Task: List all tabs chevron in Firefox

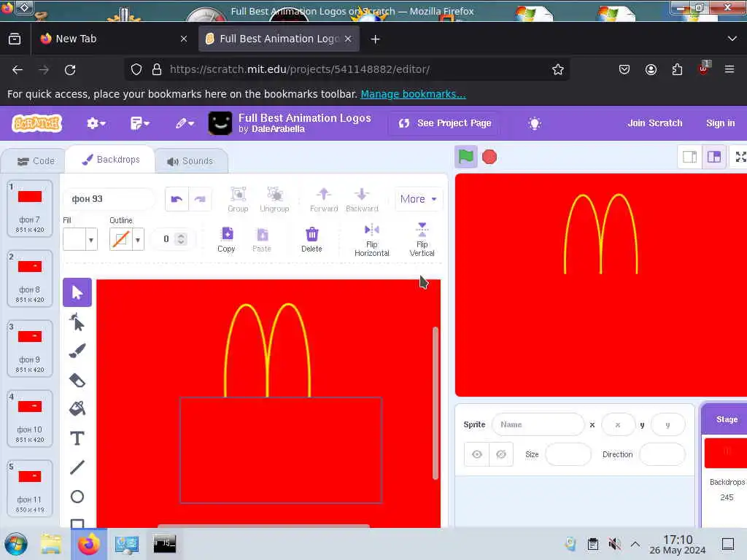Action: tap(732, 39)
